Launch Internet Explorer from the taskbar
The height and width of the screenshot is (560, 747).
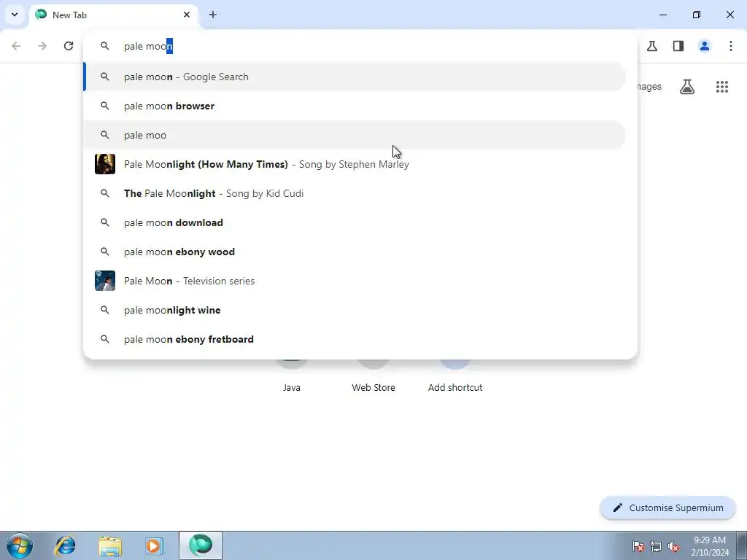point(65,545)
